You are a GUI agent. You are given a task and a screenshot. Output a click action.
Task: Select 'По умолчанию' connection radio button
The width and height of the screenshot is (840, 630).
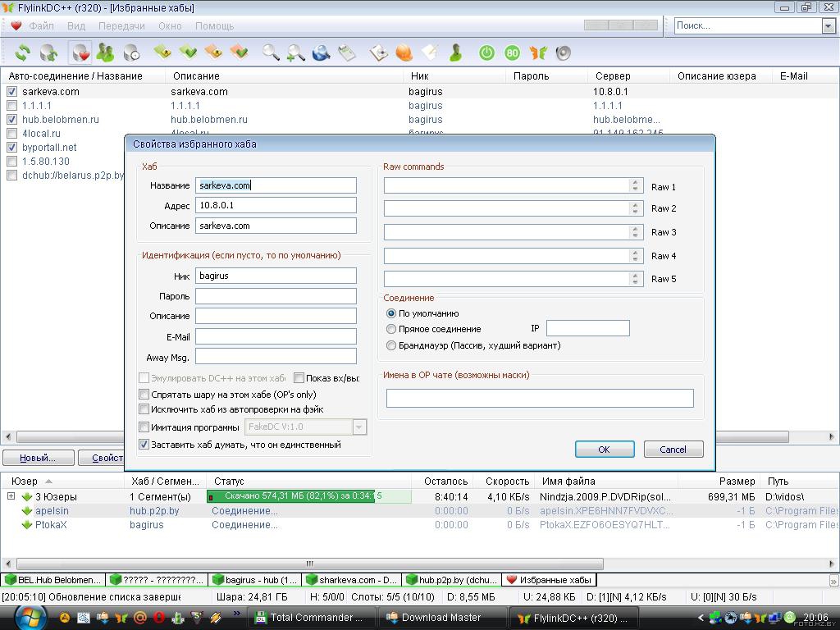pos(391,313)
